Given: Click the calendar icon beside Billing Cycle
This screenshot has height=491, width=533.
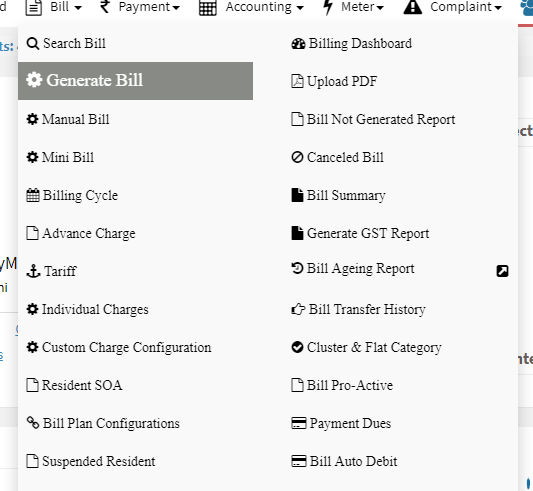Looking at the screenshot, I should 33,196.
